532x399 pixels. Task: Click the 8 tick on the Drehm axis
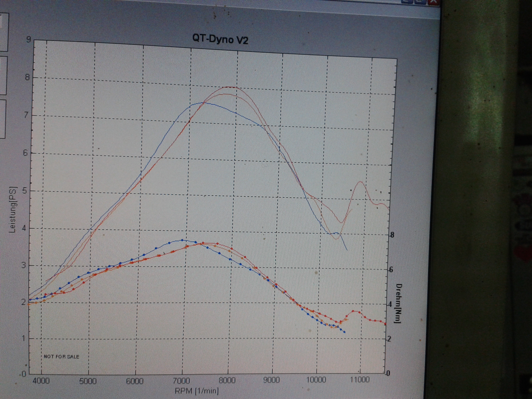point(392,235)
